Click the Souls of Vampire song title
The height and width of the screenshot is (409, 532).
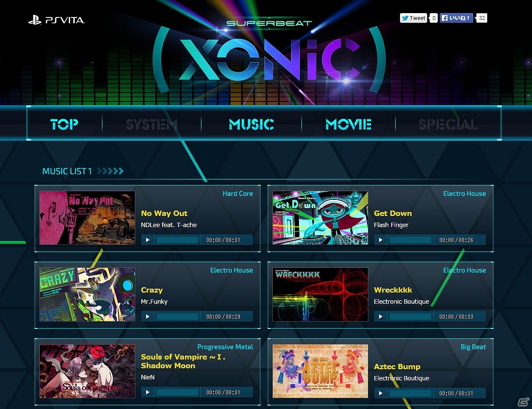183,361
